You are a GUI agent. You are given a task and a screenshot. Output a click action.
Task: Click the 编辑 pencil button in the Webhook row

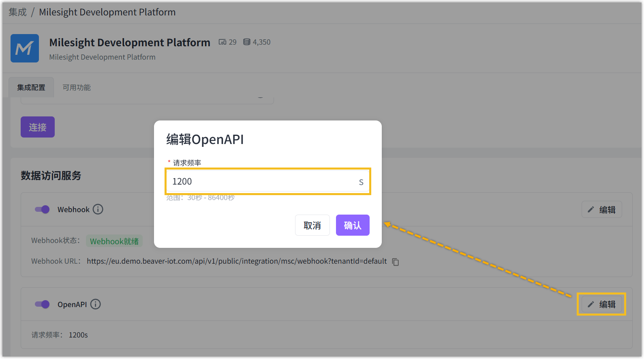tap(601, 210)
